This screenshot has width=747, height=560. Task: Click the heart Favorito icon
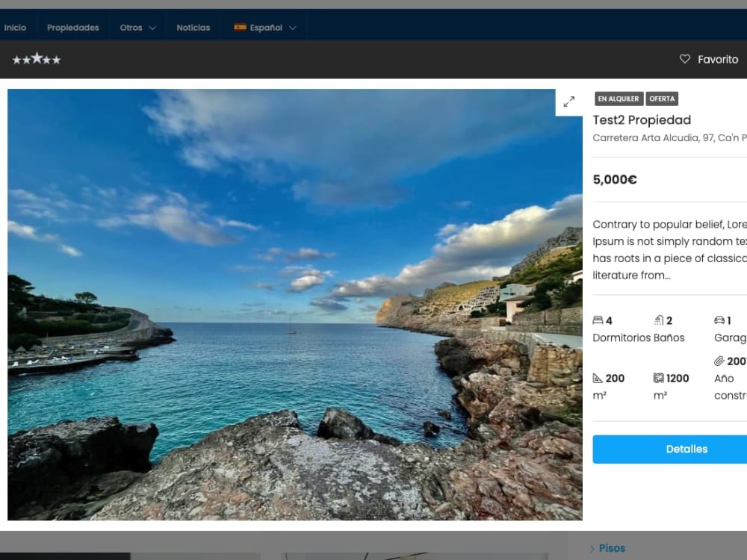(684, 59)
